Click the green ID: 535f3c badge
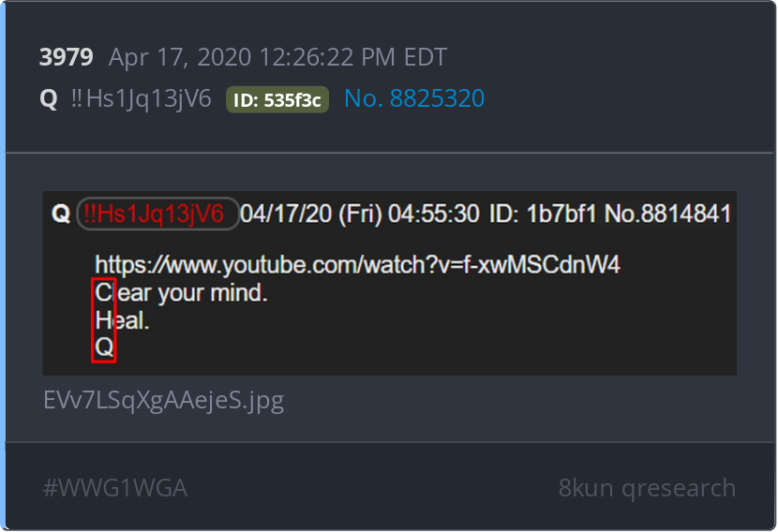 click(277, 99)
